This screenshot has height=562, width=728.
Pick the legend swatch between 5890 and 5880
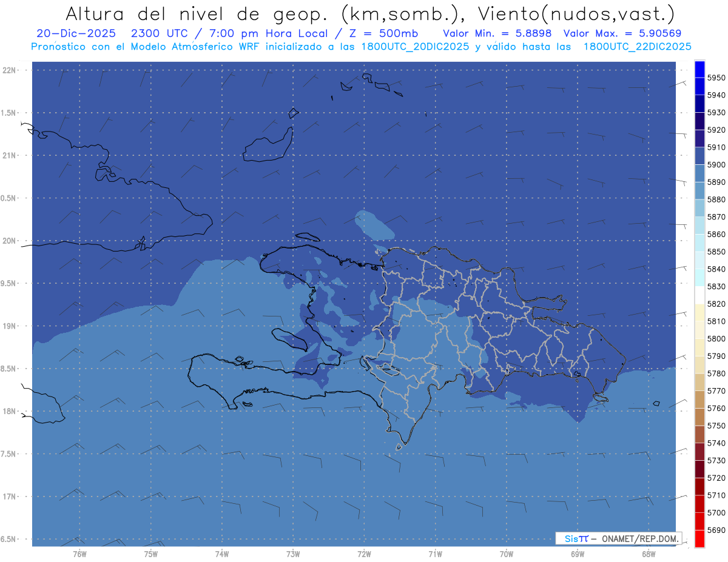point(699,191)
